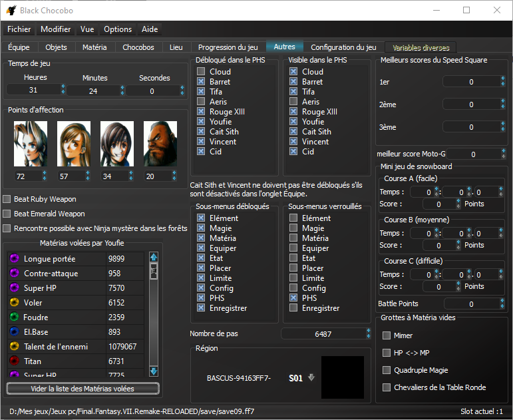Switch to the Chocobos tab
The image size is (513, 420).
(x=138, y=47)
